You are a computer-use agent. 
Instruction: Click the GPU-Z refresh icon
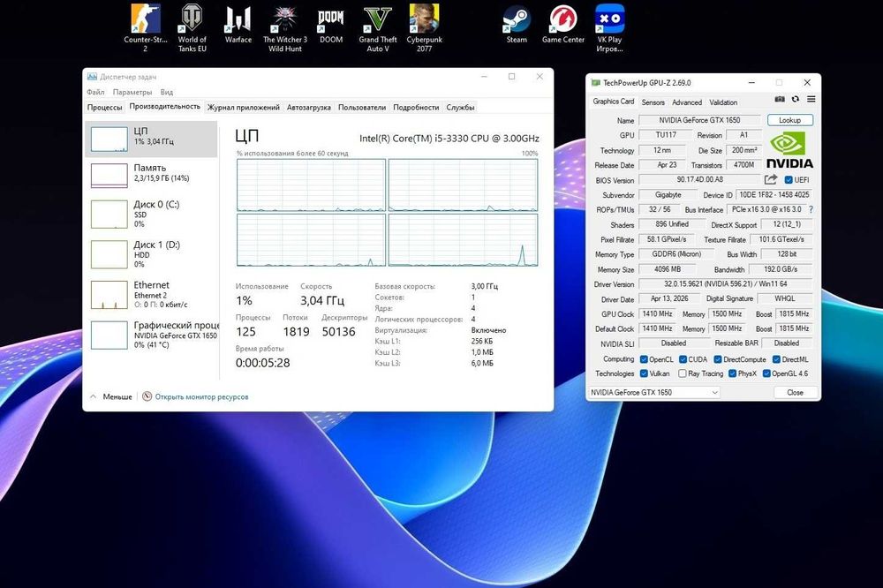pos(796,100)
